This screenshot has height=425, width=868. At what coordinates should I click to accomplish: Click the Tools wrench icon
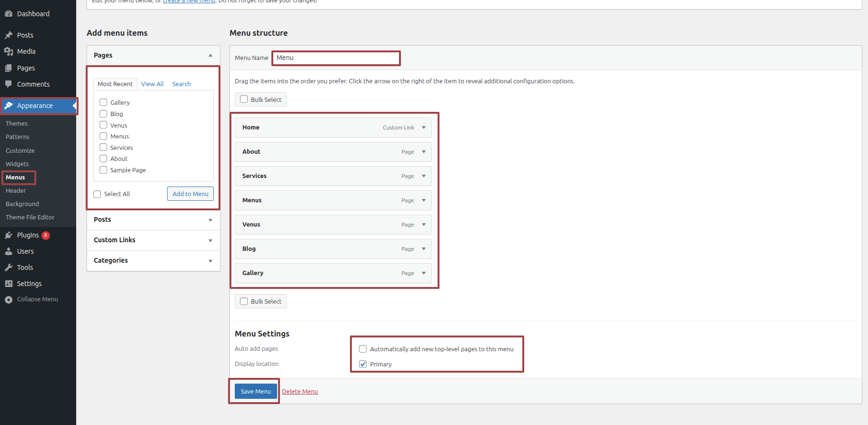pyautogui.click(x=9, y=267)
